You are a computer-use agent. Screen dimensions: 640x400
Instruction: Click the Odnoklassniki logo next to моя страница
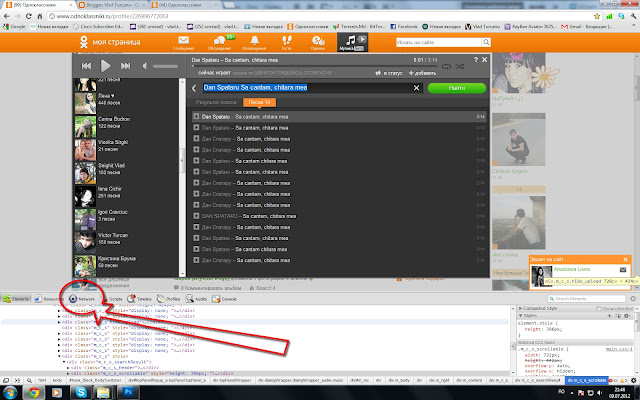(84, 42)
